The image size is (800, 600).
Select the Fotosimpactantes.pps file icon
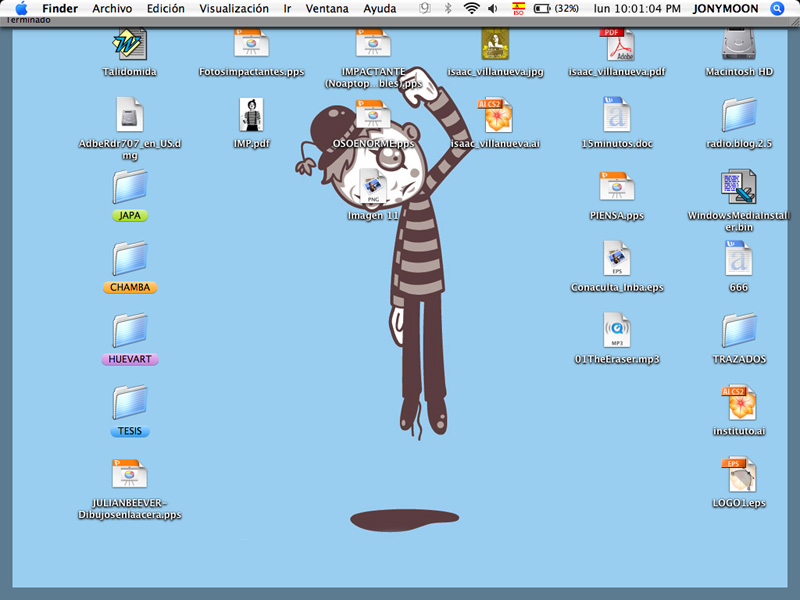[252, 44]
